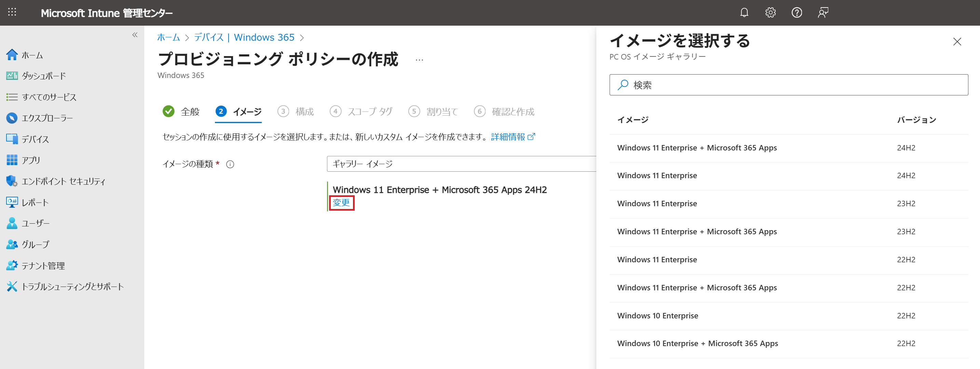980x369 pixels.
Task: Click the エクスプローラー compass icon
Action: tap(12, 118)
